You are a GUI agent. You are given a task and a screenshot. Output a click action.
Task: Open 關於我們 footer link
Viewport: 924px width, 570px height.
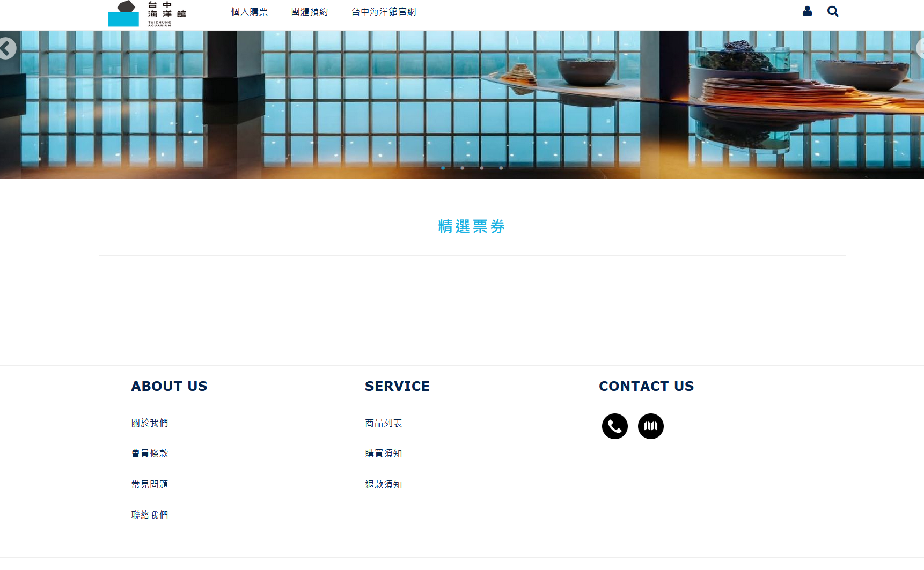150,423
